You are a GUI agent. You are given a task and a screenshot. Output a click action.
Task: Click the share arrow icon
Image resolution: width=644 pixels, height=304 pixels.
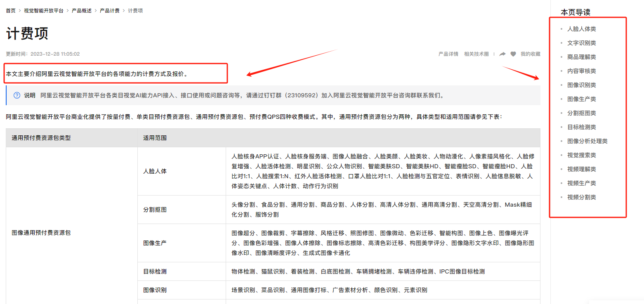point(502,54)
